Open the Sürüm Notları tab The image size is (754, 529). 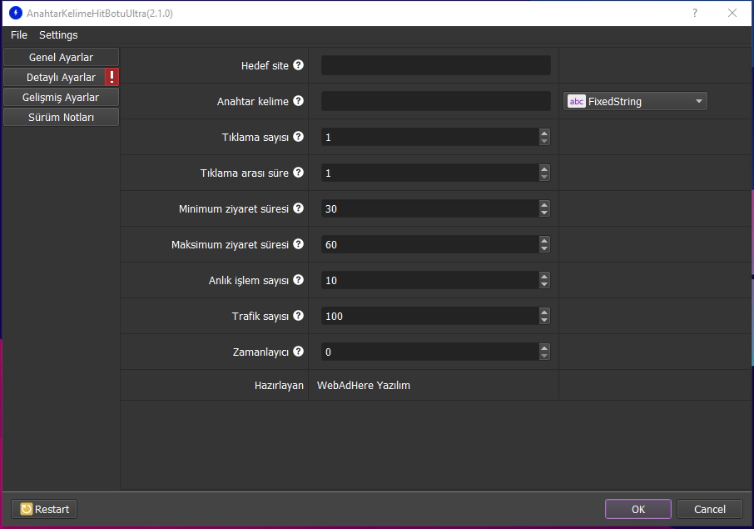pyautogui.click(x=61, y=117)
